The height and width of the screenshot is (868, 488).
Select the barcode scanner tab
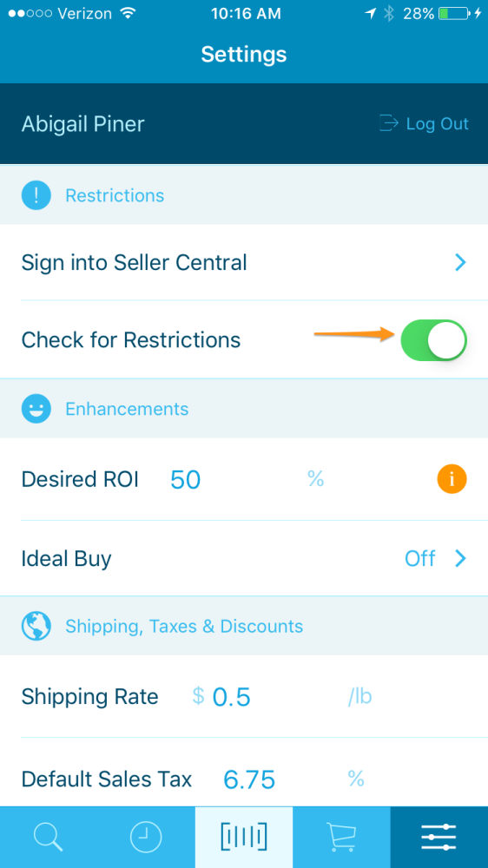tap(244, 837)
